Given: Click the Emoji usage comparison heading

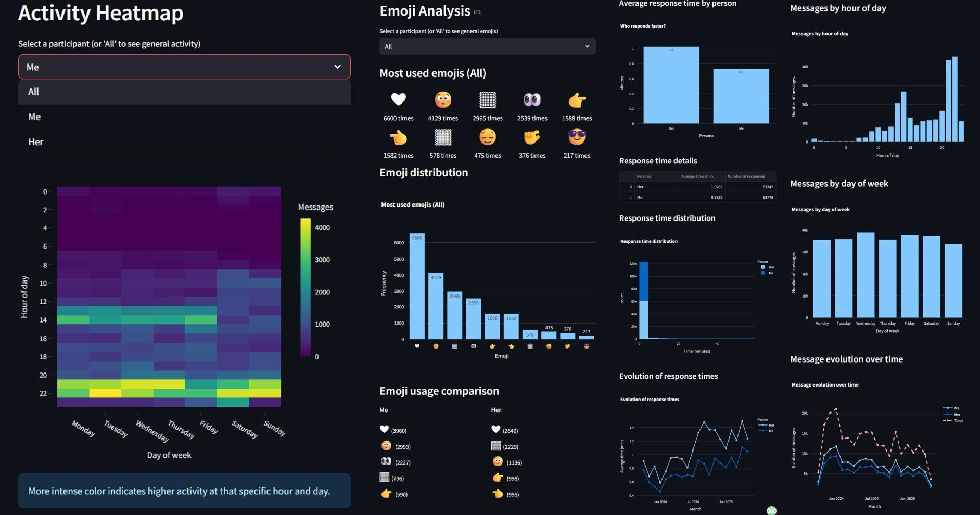Looking at the screenshot, I should [439, 391].
